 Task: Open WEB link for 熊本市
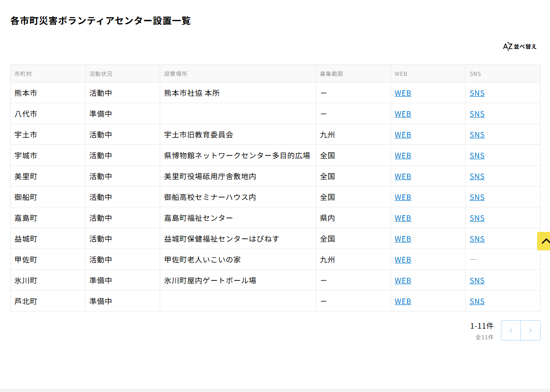(403, 93)
